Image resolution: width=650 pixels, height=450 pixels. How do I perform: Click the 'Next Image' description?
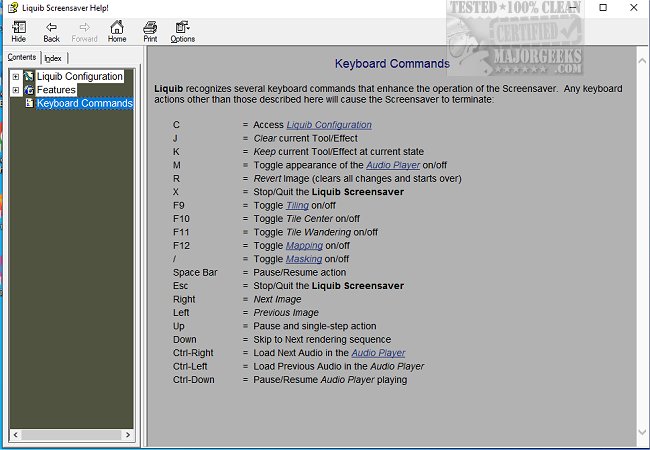pos(277,299)
